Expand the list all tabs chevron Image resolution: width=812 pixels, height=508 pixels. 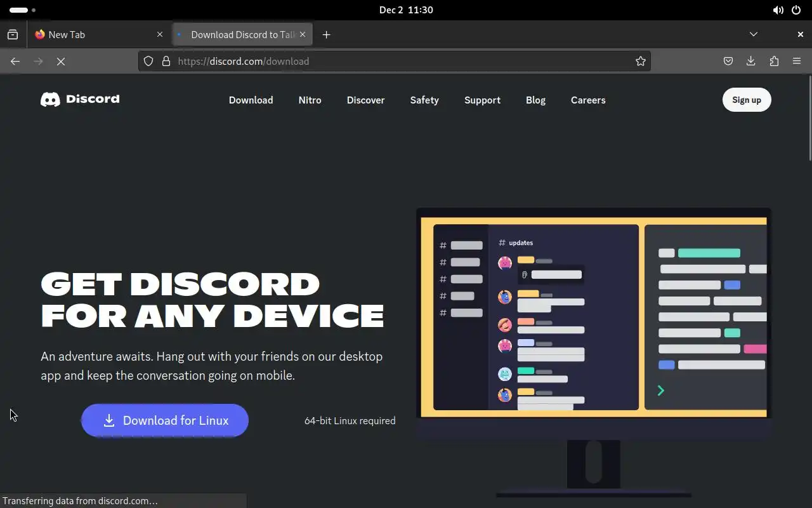pyautogui.click(x=754, y=34)
